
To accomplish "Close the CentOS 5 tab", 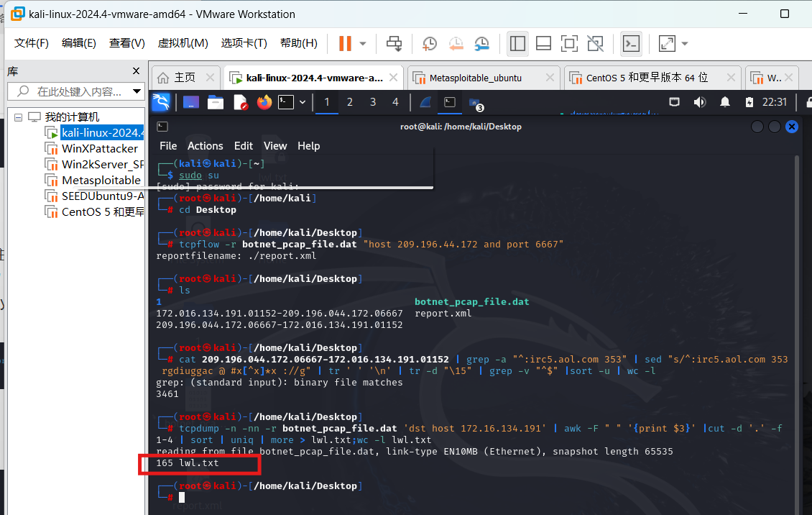I will (x=731, y=78).
